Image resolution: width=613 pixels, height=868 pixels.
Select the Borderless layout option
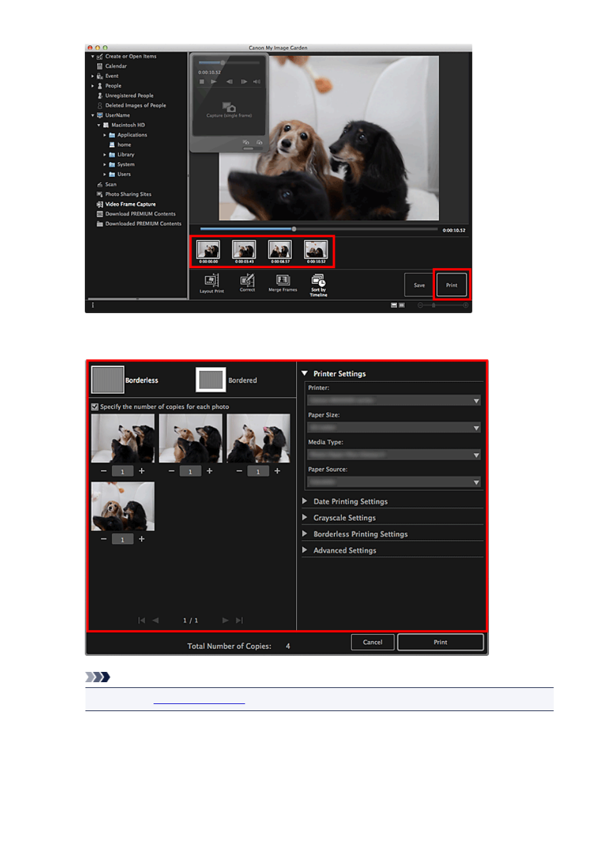(x=125, y=380)
